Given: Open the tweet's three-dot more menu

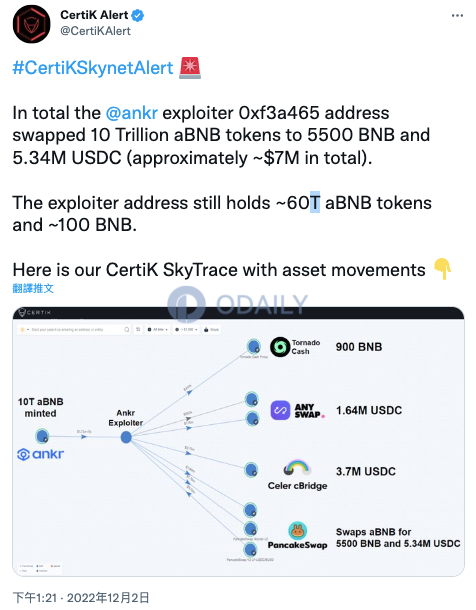Looking at the screenshot, I should [x=457, y=16].
